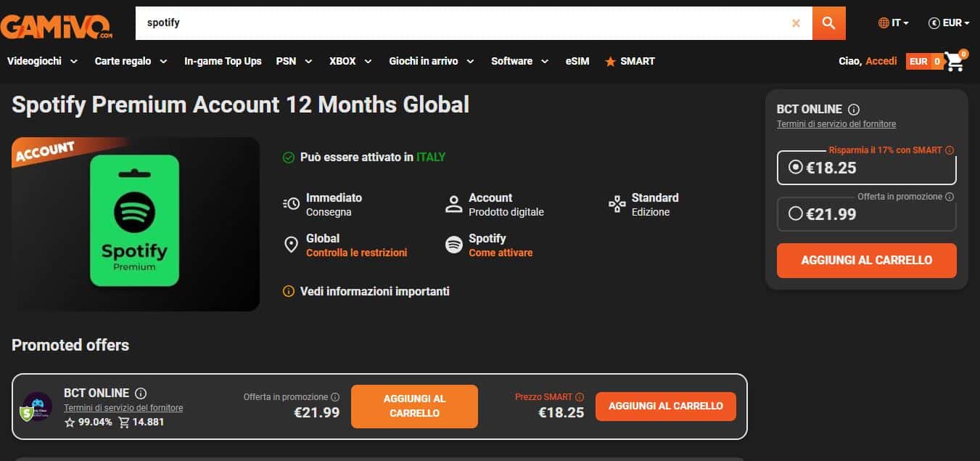The height and width of the screenshot is (461, 980).
Task: Click the Spotify Premium product image
Action: [135, 224]
